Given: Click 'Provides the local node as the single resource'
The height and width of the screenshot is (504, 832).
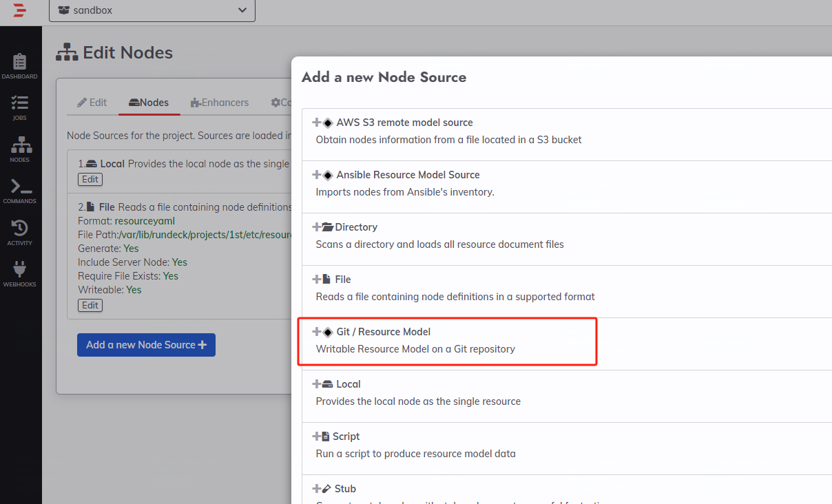Looking at the screenshot, I should click(418, 401).
